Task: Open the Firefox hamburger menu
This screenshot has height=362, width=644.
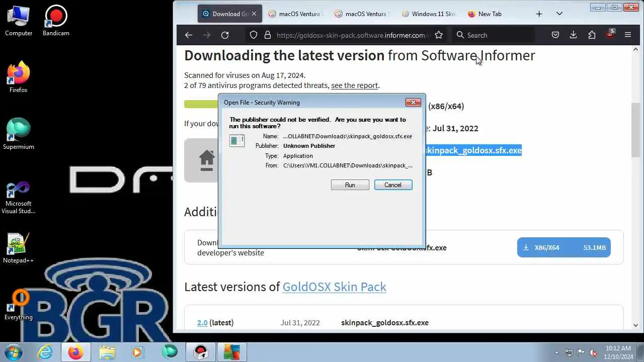Action: (628, 35)
